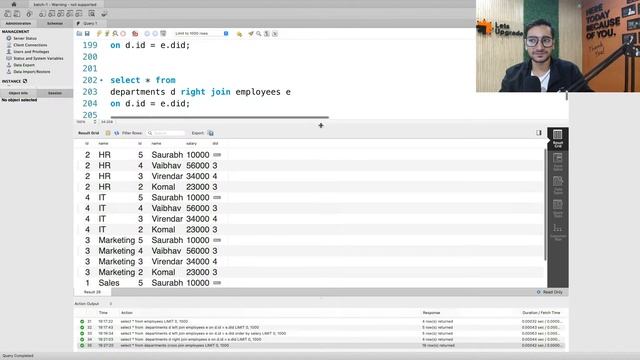
Task: Click the result grid vertical scrollbar
Action: click(x=545, y=204)
